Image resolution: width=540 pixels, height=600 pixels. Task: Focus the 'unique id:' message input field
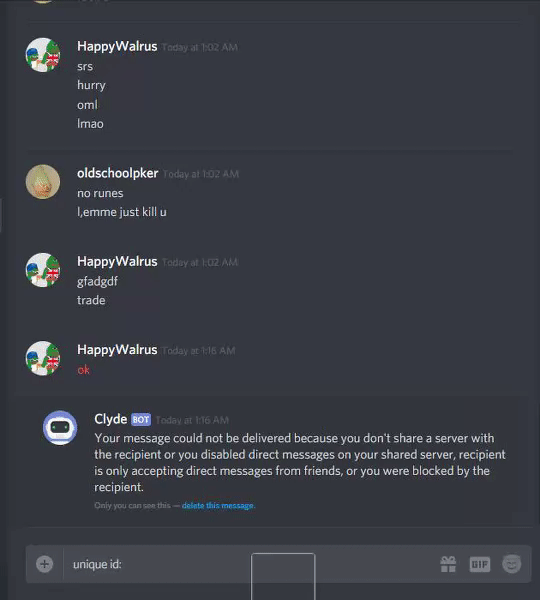pyautogui.click(x=251, y=564)
